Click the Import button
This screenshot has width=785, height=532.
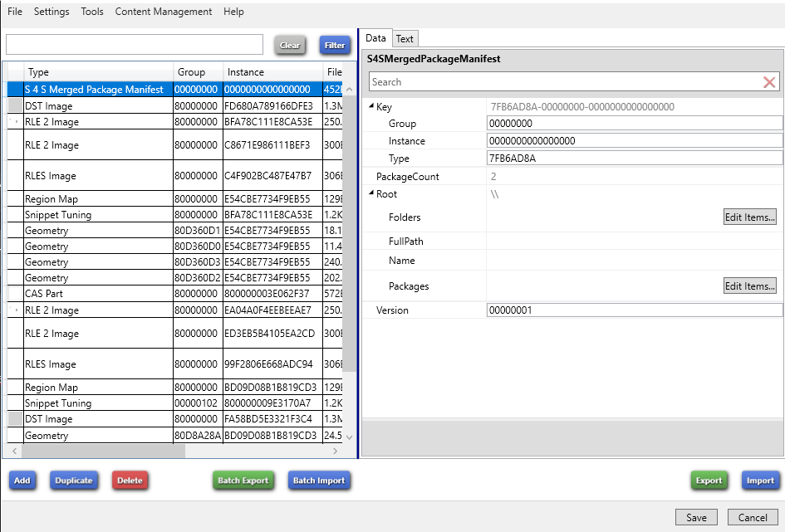point(760,481)
